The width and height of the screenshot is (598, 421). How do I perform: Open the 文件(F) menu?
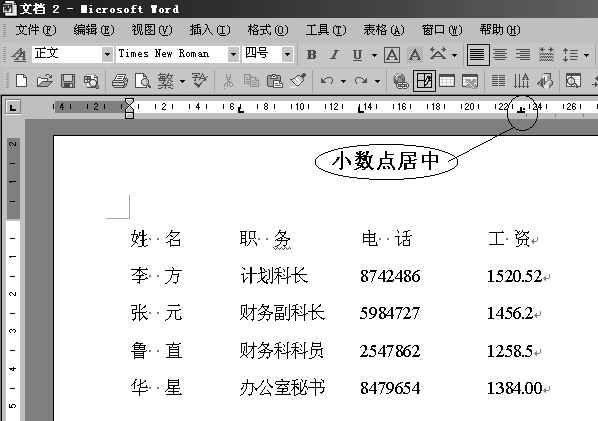tap(36, 30)
